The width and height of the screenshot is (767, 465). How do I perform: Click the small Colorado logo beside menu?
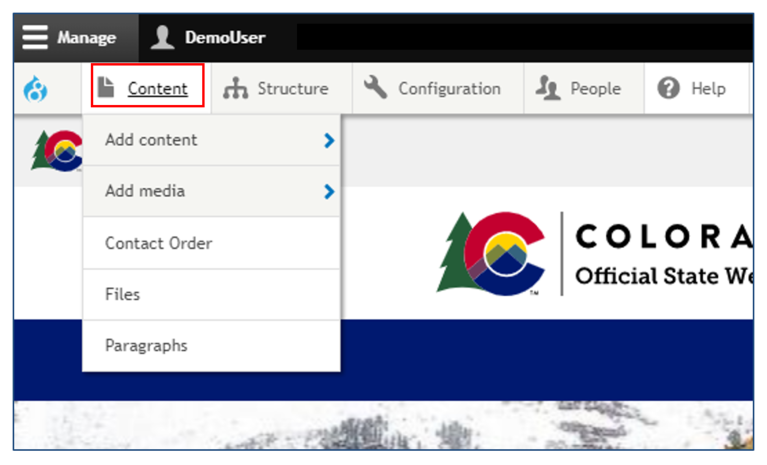click(x=56, y=151)
